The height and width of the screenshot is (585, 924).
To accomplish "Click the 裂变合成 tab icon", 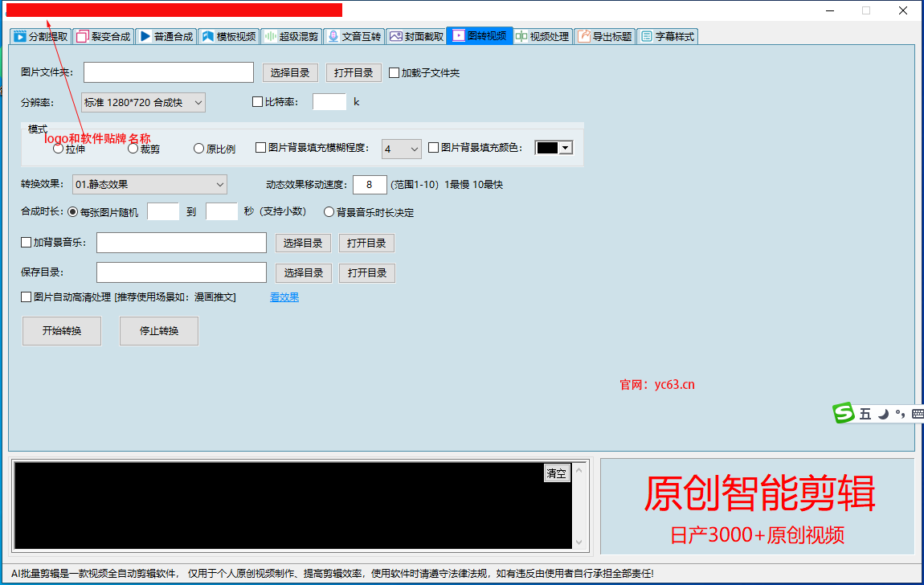I will tap(83, 36).
